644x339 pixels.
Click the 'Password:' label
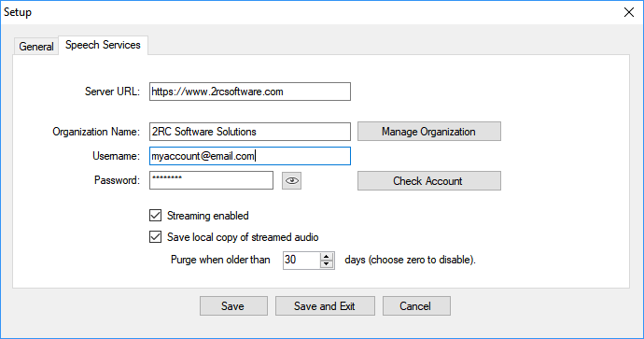[117, 180]
